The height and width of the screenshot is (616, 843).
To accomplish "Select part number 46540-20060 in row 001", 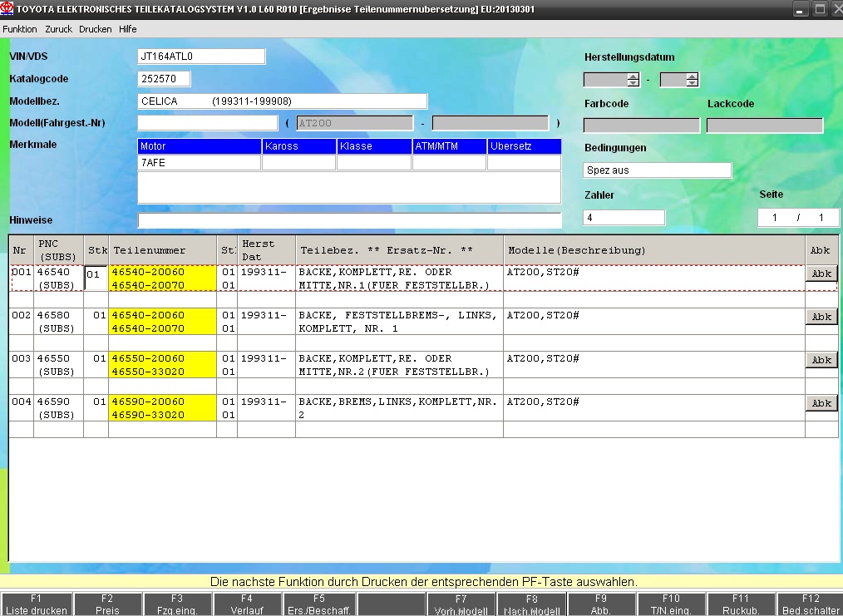I will pyautogui.click(x=148, y=272).
